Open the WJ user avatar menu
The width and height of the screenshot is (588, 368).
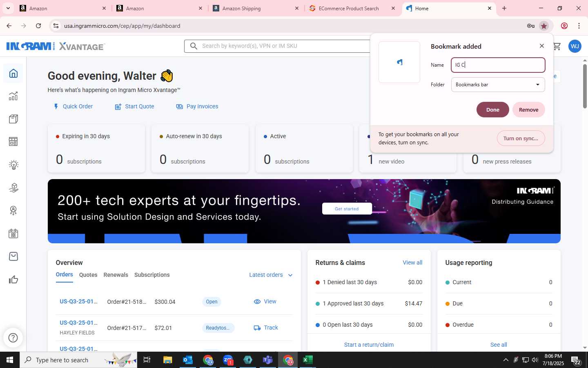point(575,46)
